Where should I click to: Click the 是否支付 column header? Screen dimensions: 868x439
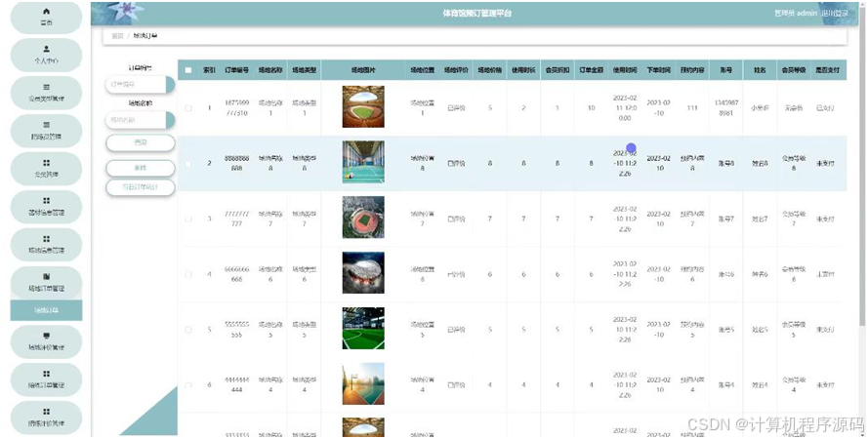click(827, 70)
